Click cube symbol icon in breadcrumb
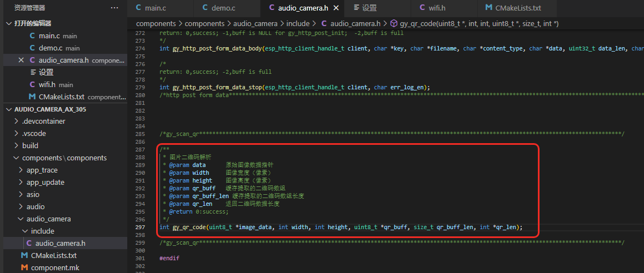 [x=393, y=24]
